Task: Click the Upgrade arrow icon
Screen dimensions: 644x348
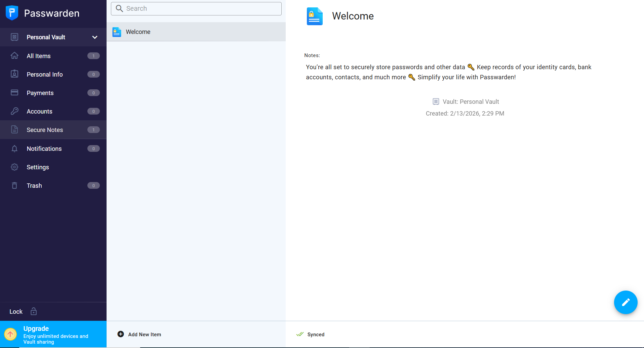Action: click(10, 334)
